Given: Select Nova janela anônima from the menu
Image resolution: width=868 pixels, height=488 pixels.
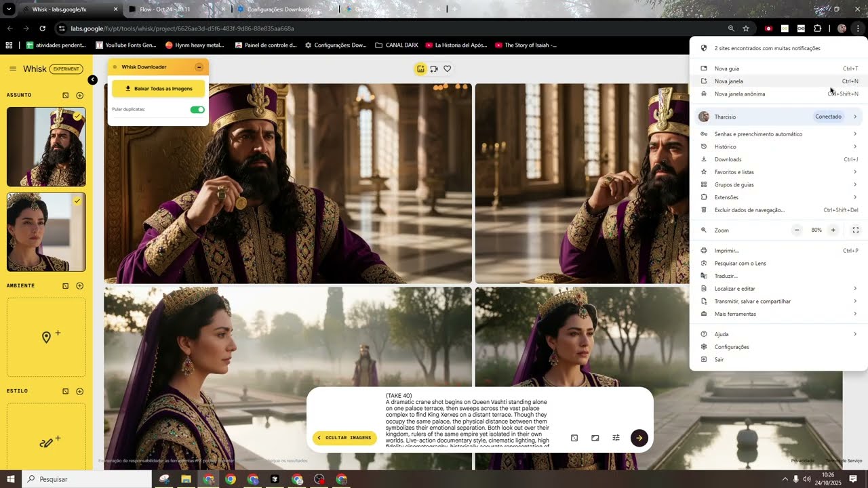Looking at the screenshot, I should click(x=778, y=94).
